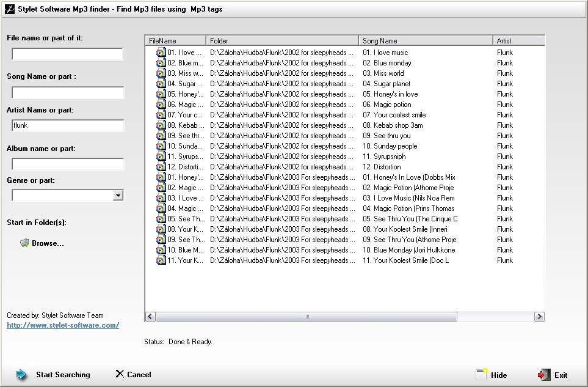Sort by the FileName column header
588x387 pixels.
point(175,40)
